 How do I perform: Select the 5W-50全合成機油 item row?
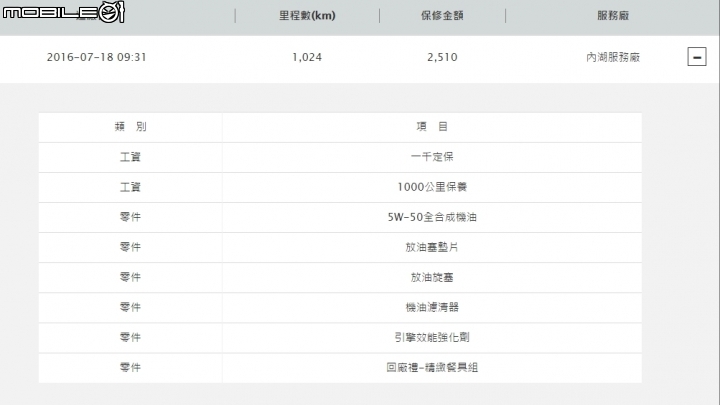pyautogui.click(x=340, y=218)
